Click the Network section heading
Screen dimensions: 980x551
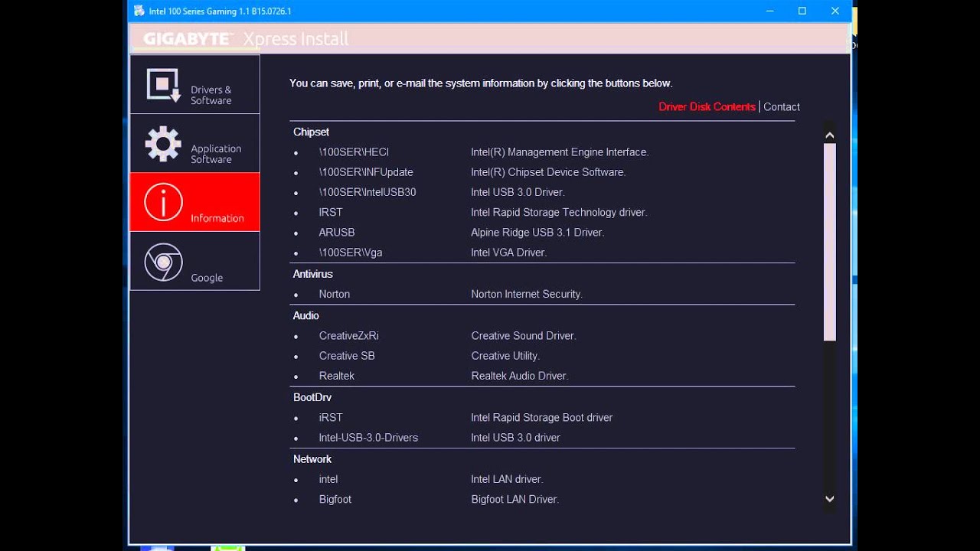[312, 459]
